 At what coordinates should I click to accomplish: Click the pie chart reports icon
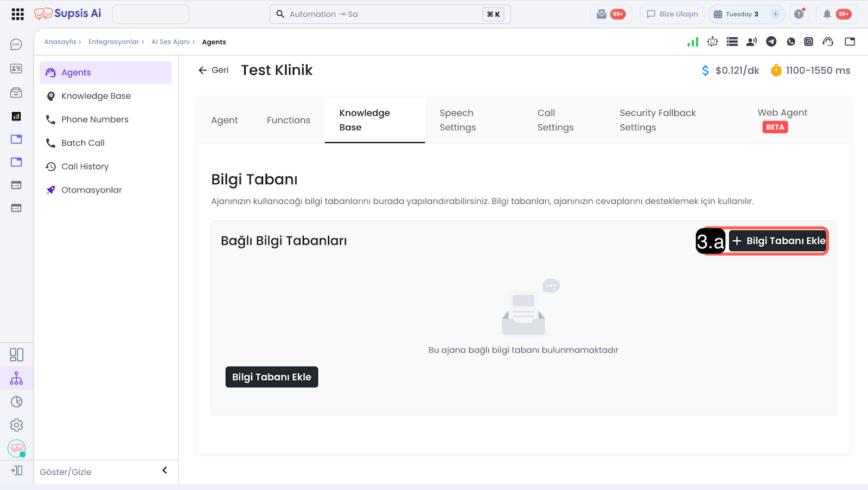pyautogui.click(x=16, y=402)
